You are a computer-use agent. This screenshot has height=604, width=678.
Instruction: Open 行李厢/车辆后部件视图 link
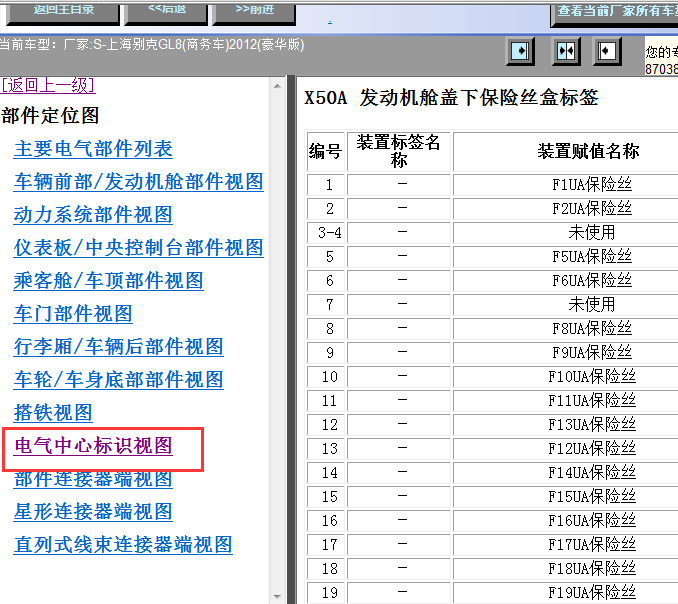118,347
